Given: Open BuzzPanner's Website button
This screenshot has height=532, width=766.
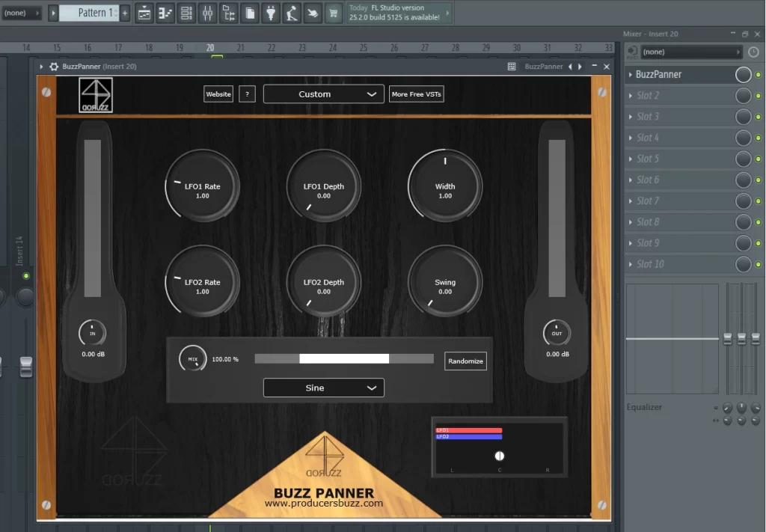Looking at the screenshot, I should tap(218, 94).
